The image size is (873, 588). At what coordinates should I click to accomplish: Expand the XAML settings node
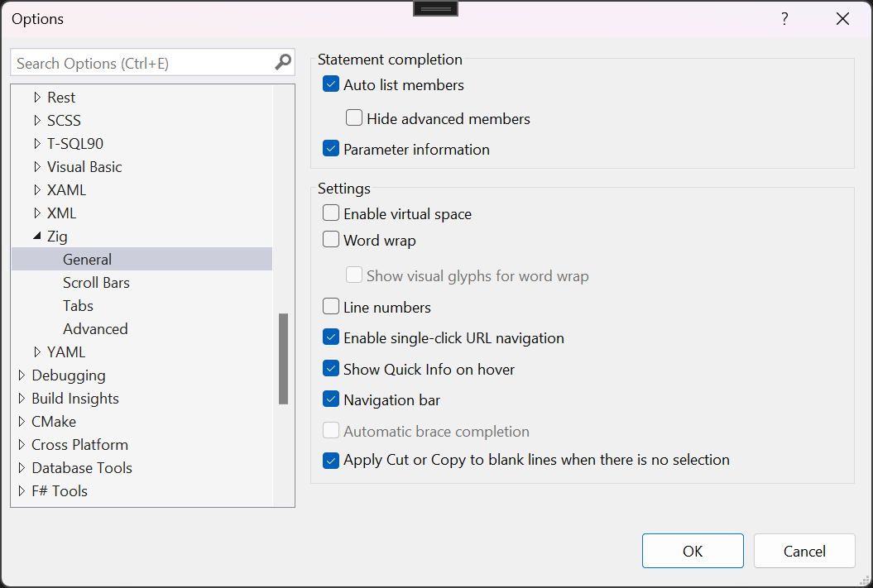[38, 189]
